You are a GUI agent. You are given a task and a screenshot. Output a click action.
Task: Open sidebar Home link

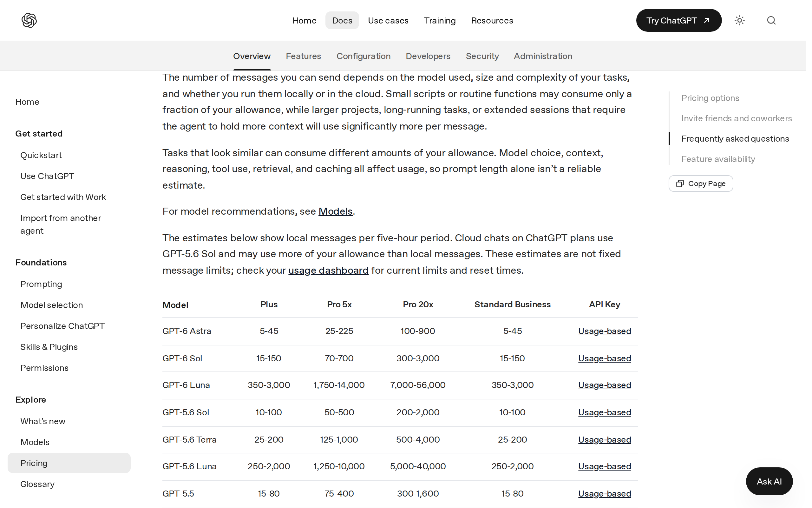coord(27,102)
